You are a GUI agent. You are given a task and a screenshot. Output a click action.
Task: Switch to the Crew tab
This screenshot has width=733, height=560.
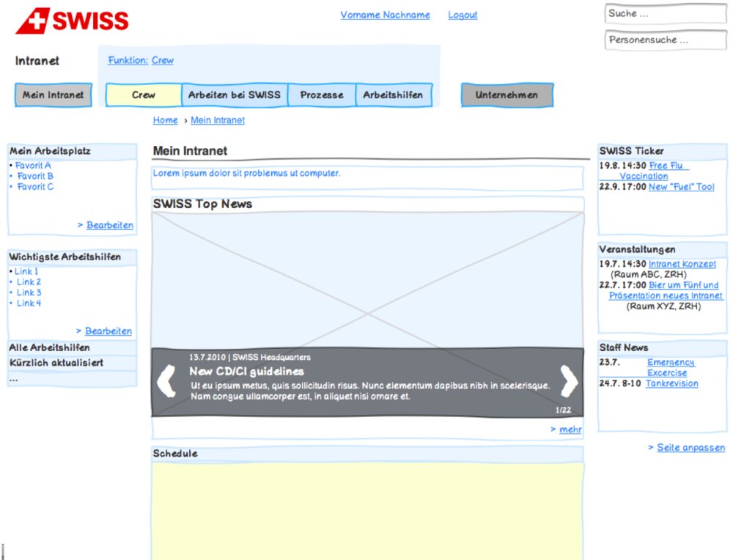[144, 95]
